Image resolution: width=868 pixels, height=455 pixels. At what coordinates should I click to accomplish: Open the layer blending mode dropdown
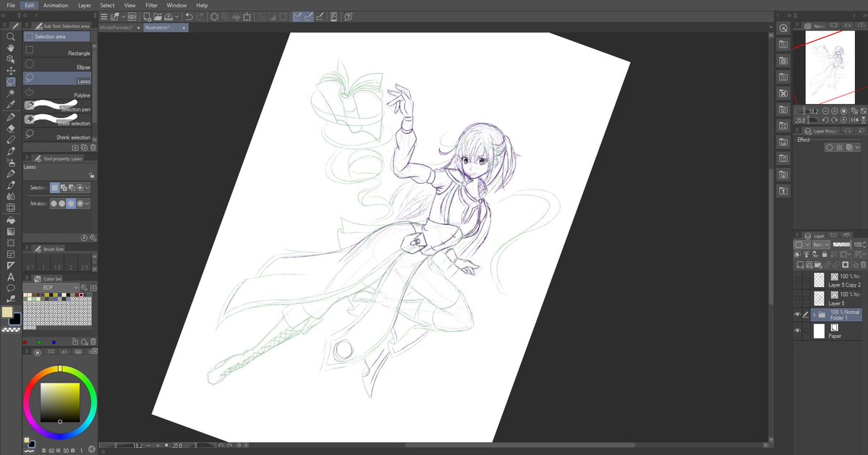coord(821,244)
